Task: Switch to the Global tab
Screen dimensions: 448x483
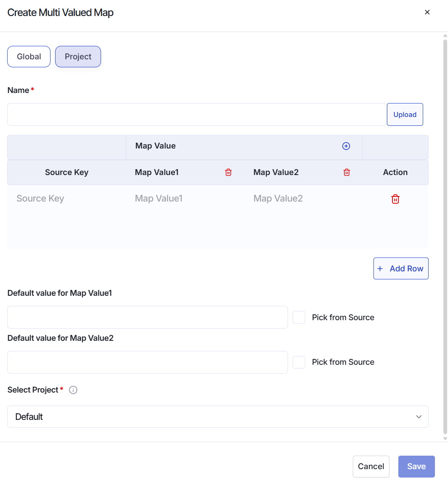Action: [x=29, y=57]
